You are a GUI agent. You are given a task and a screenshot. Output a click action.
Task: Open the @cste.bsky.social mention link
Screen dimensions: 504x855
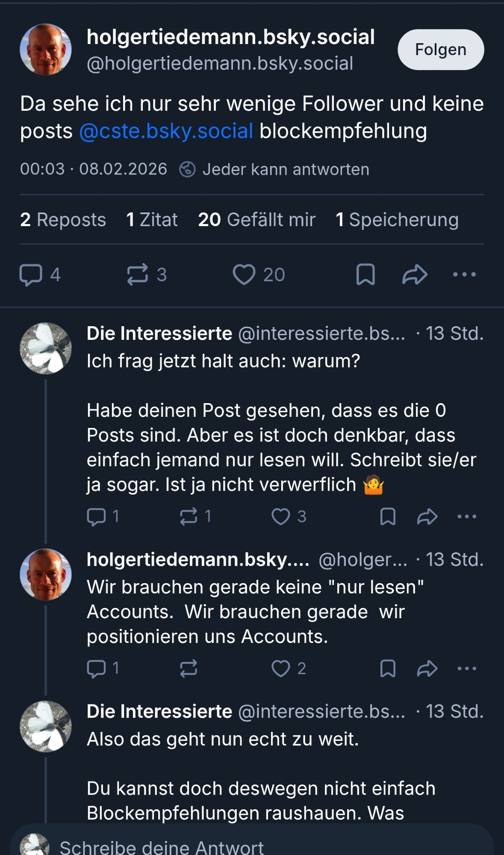[x=166, y=131]
